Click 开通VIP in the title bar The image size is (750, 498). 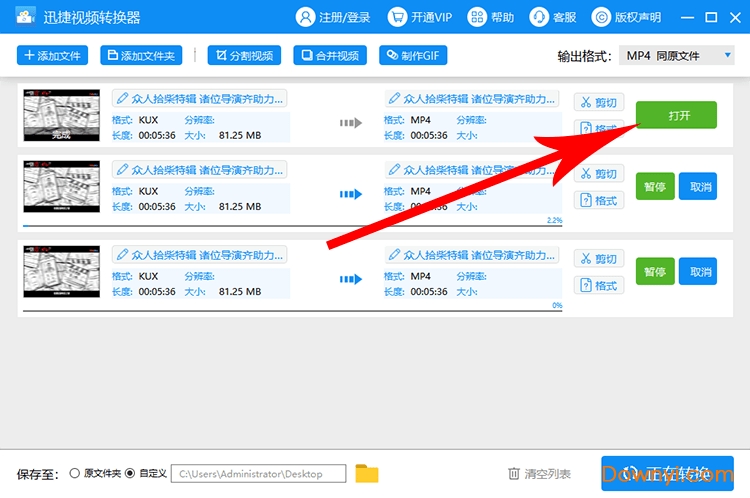tap(419, 17)
